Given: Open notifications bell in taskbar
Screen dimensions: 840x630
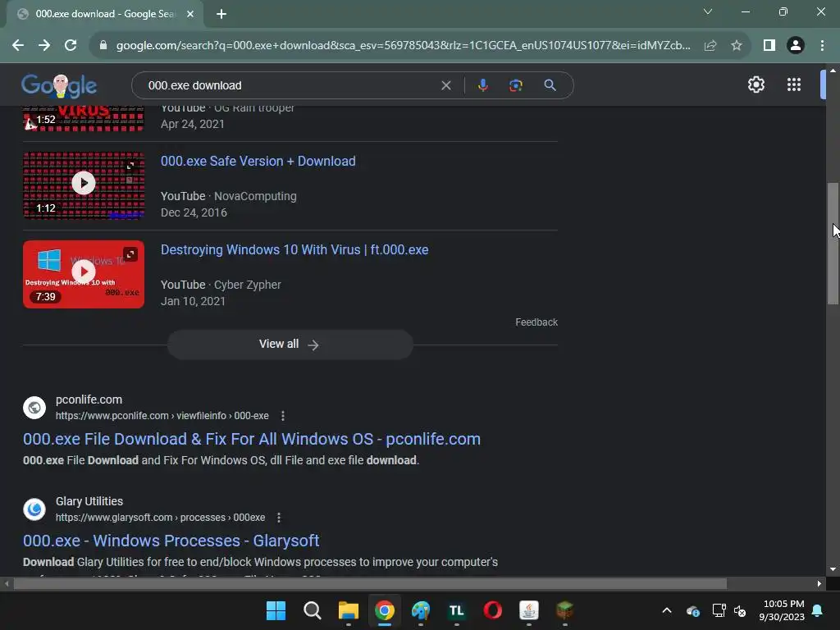Looking at the screenshot, I should [818, 610].
